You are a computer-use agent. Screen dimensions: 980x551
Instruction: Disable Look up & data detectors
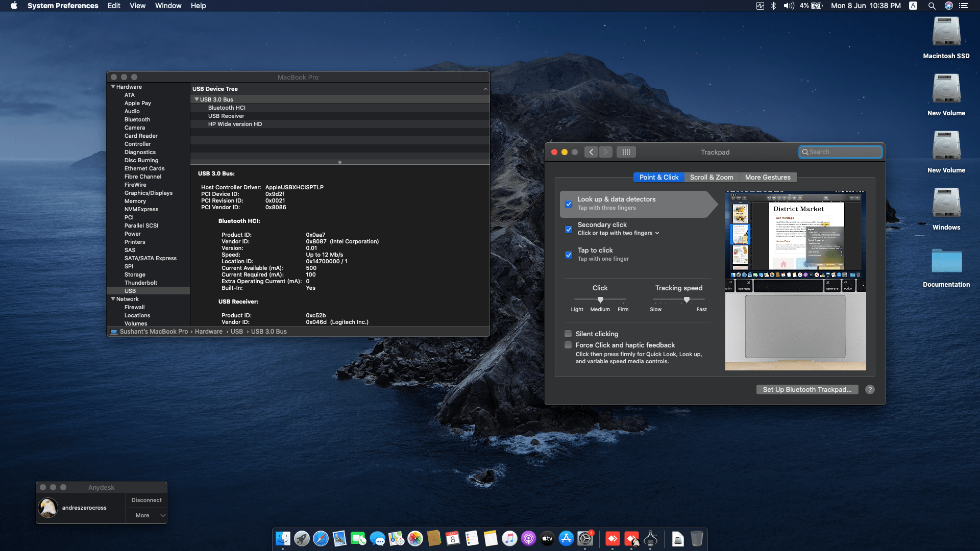point(569,204)
